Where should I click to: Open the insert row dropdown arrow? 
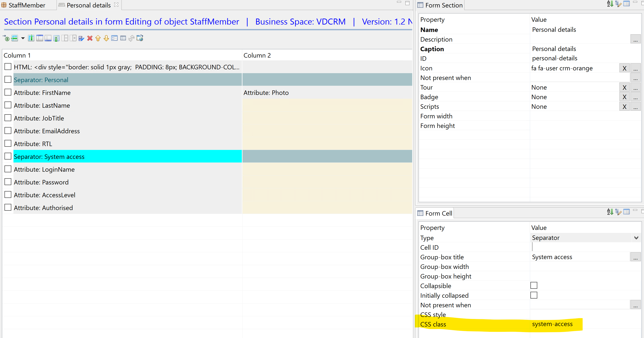pyautogui.click(x=23, y=38)
